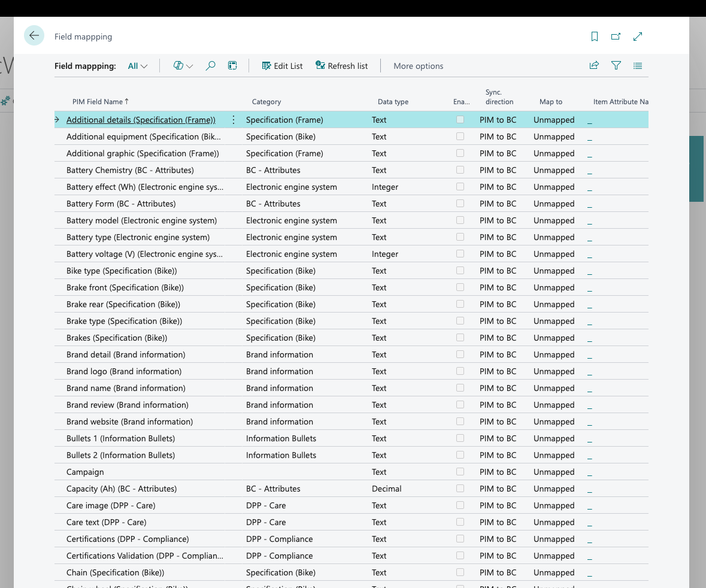Click the Edit List button
The width and height of the screenshot is (706, 588).
(x=282, y=66)
